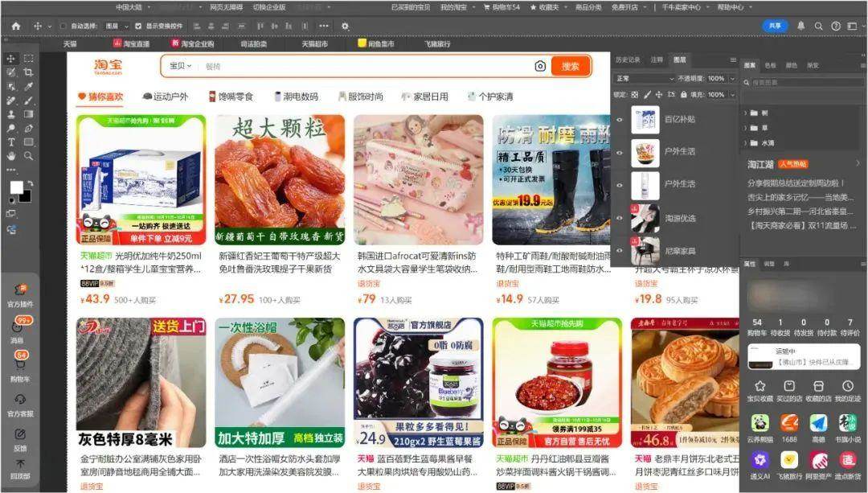The width and height of the screenshot is (868, 493).
Task: Click the white foreground color swatch
Action: pyautogui.click(x=16, y=187)
